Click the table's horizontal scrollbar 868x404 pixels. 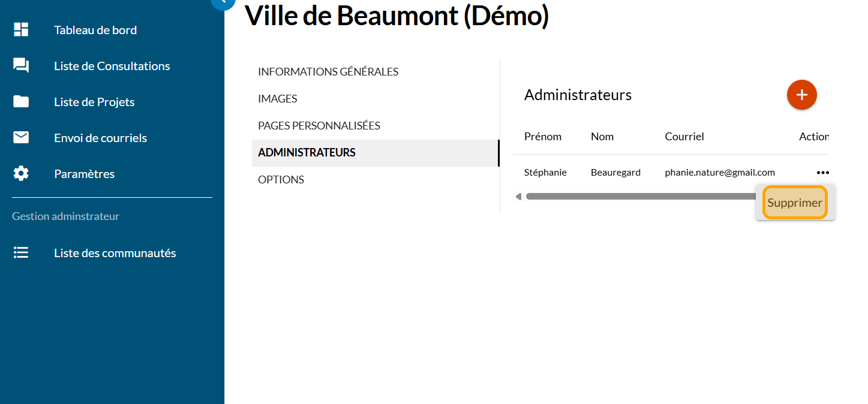tap(636, 197)
